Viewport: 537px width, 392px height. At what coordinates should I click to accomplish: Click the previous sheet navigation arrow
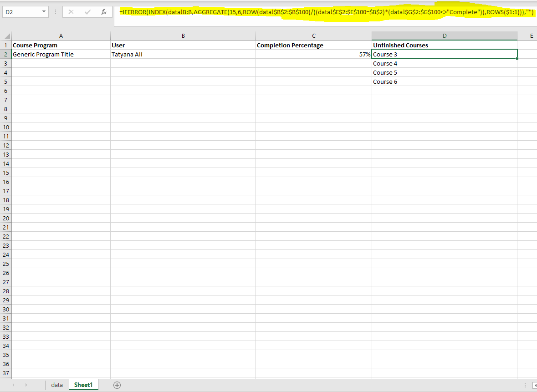13,385
